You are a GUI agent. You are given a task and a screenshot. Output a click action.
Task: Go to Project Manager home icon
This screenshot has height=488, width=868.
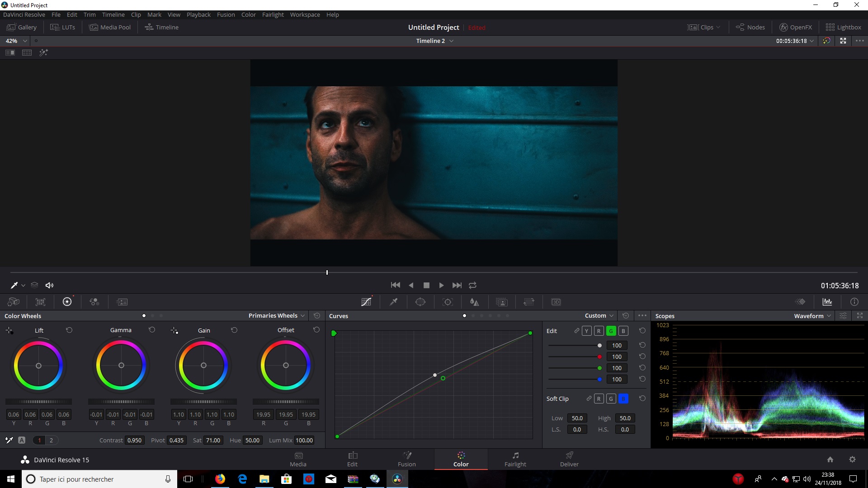830,460
